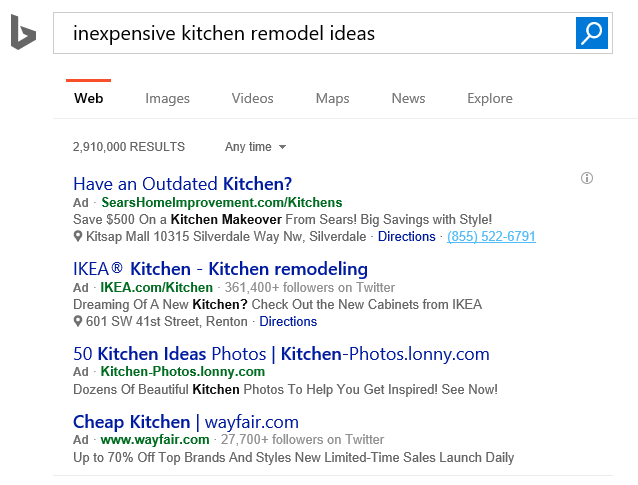Click the blue search magnifier button

591,33
